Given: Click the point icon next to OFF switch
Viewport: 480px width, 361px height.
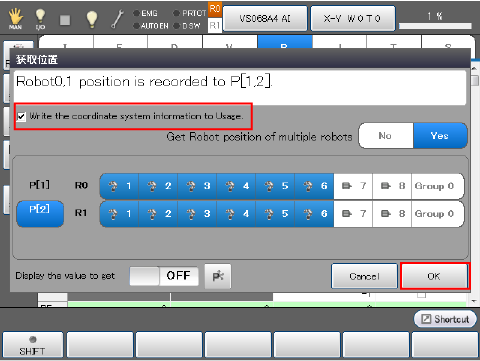Looking at the screenshot, I should coord(218,276).
